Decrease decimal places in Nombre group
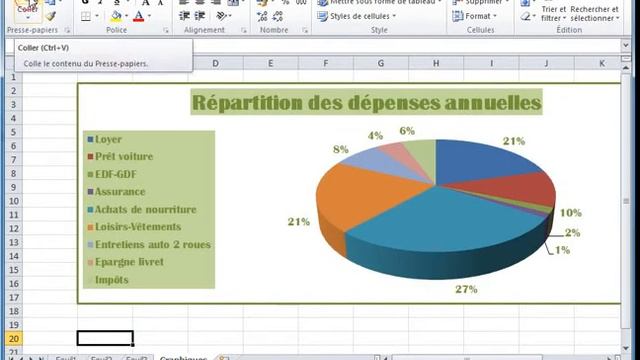 (278, 16)
